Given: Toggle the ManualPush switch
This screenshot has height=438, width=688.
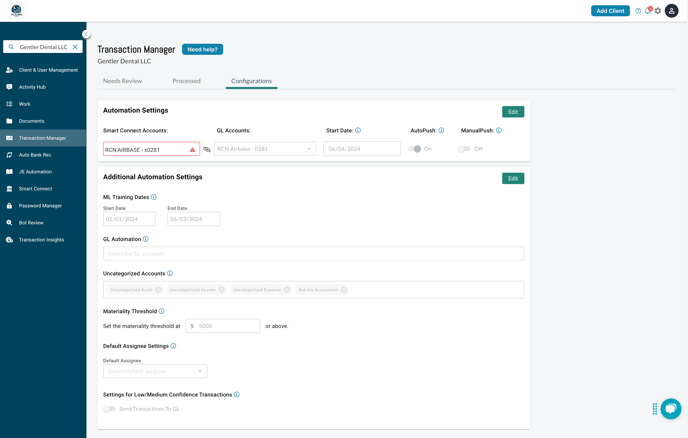Looking at the screenshot, I should point(464,149).
